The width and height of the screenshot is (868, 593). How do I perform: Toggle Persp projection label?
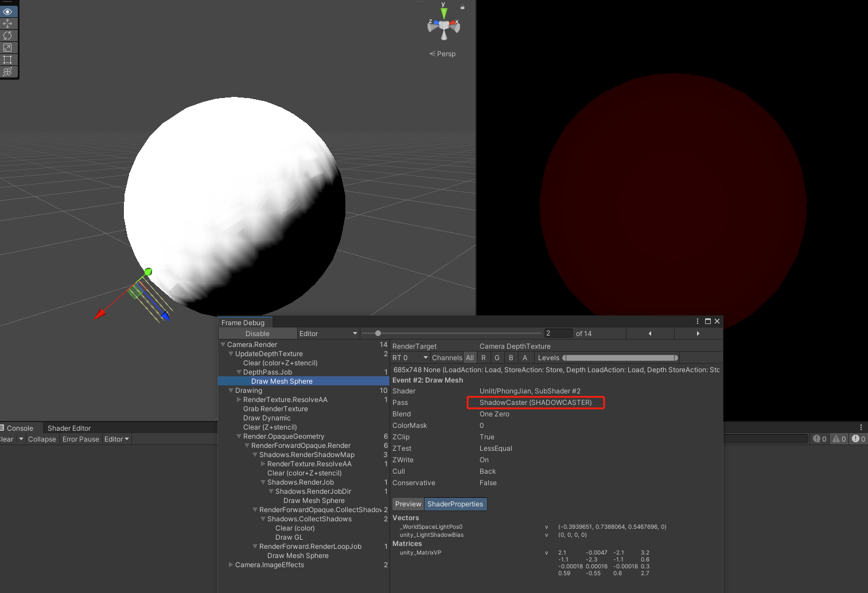(442, 54)
